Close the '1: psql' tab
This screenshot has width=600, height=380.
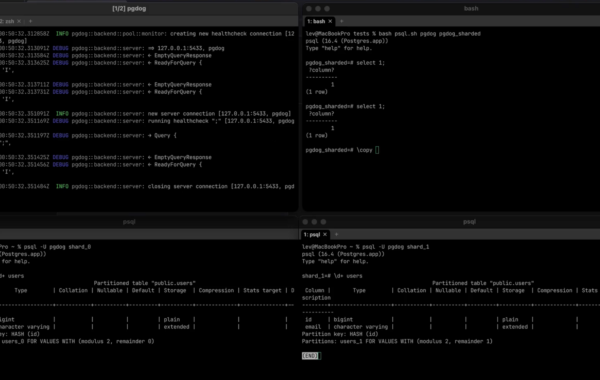point(325,235)
